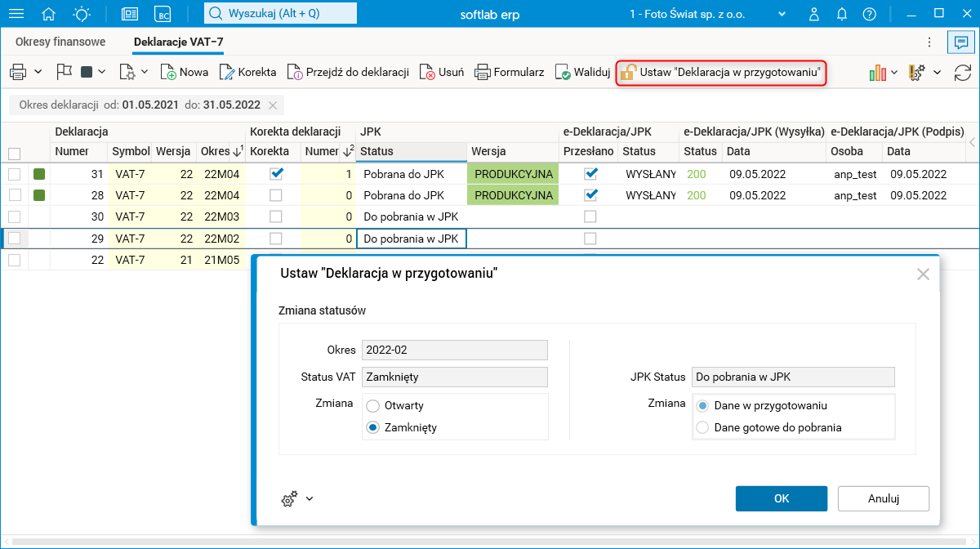Click the flag marker icon
This screenshot has height=549, width=980.
tap(65, 72)
